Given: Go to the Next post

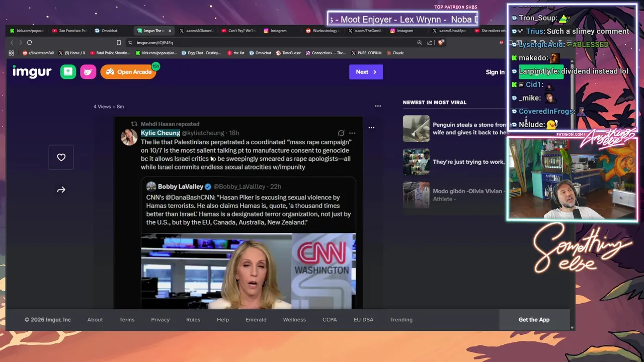Looking at the screenshot, I should point(366,72).
